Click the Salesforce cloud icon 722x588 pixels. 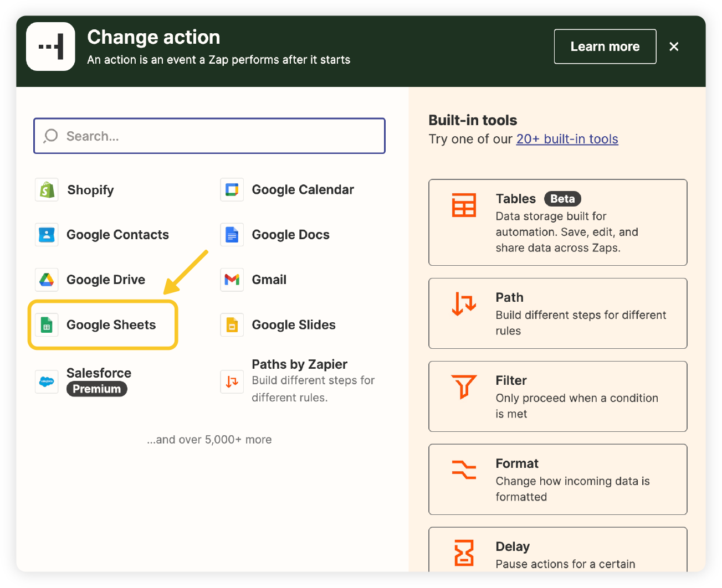pyautogui.click(x=47, y=381)
